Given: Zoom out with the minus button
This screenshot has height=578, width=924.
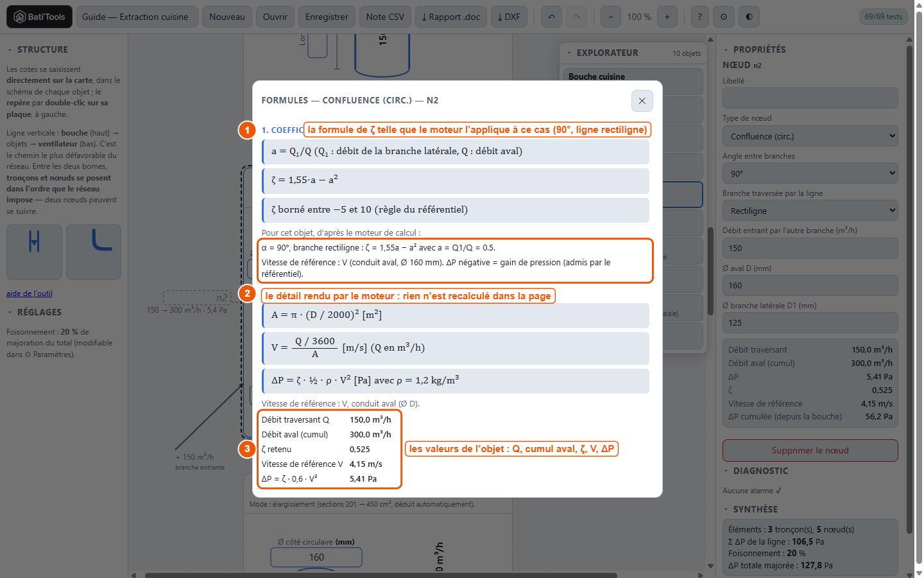Looking at the screenshot, I should tap(611, 17).
